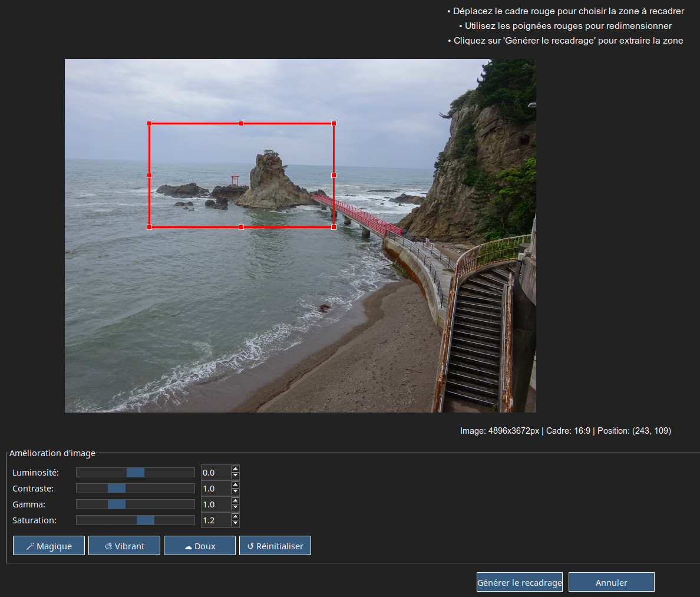Click the Luminosité slider handle
Viewport: 700px width, 597px height.
(136, 473)
